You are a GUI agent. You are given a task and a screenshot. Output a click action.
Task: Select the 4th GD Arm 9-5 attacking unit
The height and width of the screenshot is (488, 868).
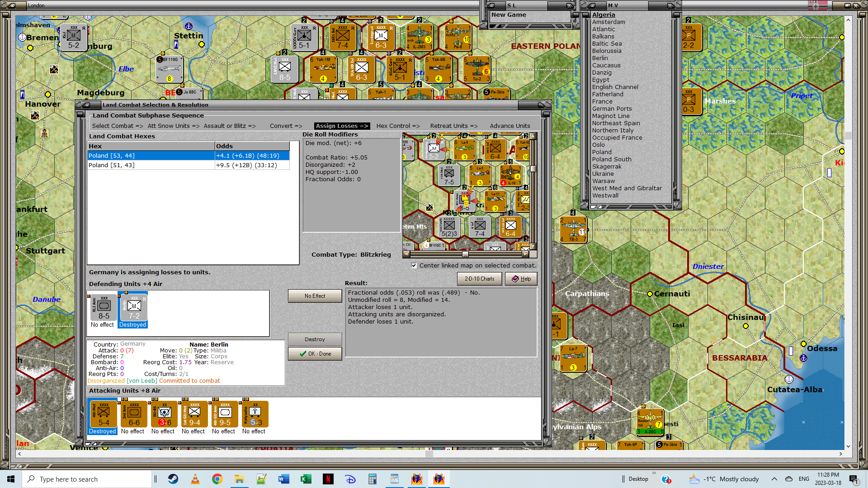click(225, 414)
